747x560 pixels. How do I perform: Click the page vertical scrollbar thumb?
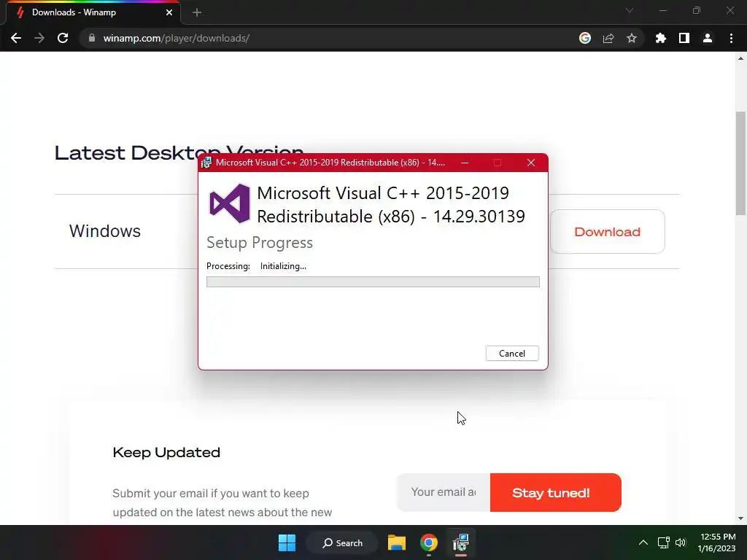click(740, 163)
